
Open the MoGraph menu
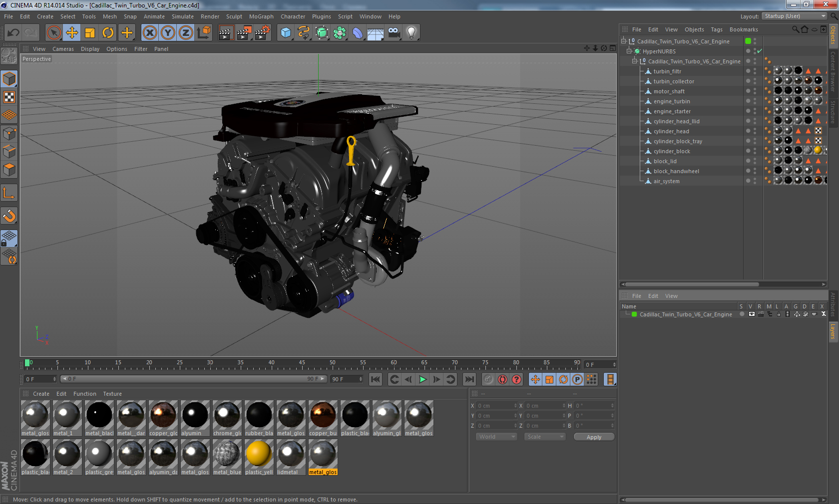pyautogui.click(x=261, y=16)
